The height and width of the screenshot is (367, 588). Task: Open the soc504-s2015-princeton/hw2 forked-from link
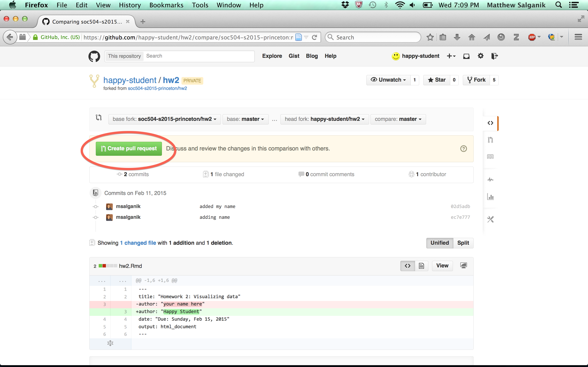click(157, 88)
